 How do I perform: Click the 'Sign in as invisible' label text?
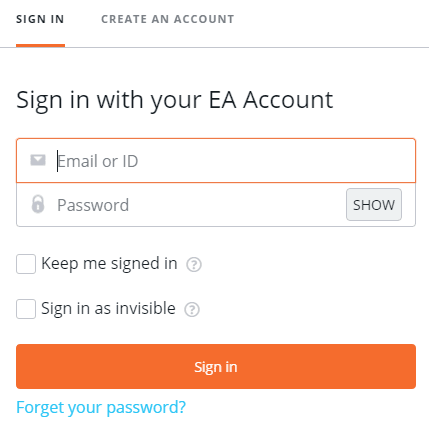click(108, 309)
